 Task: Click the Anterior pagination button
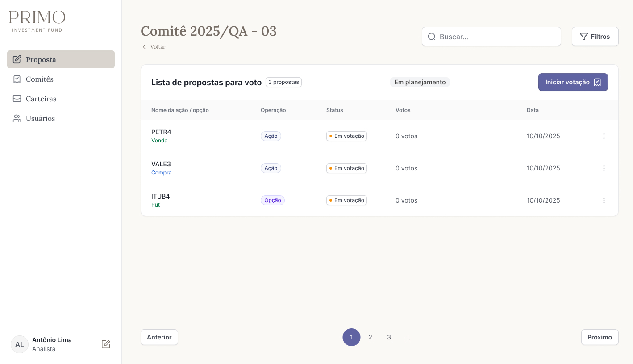(x=159, y=337)
